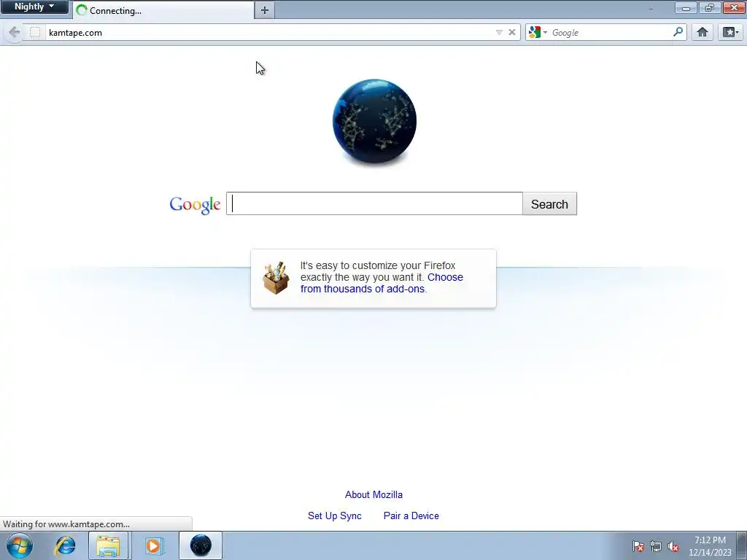Click the Search button

(x=549, y=204)
